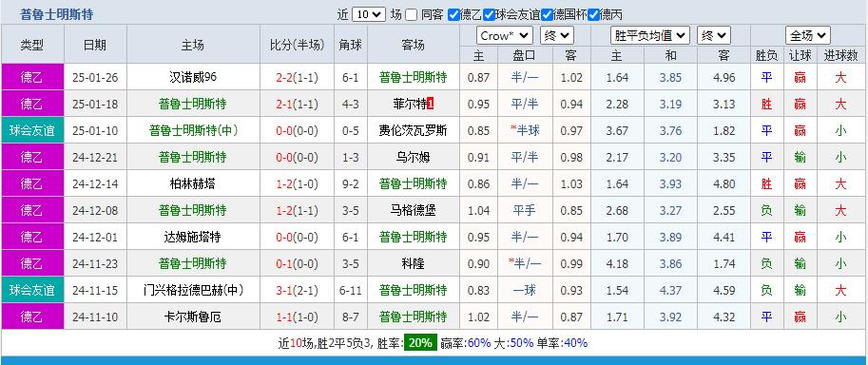Click the 进球数 column header
The image size is (868, 365).
tap(840, 55)
